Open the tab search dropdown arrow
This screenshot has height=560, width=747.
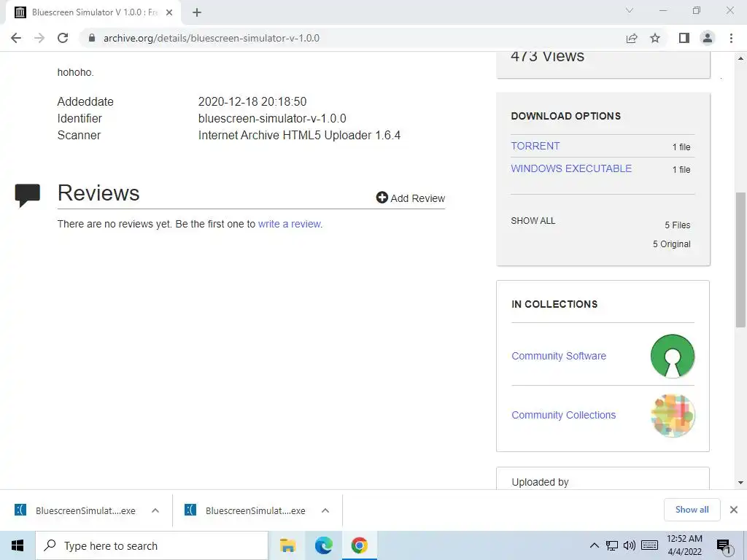click(x=630, y=10)
